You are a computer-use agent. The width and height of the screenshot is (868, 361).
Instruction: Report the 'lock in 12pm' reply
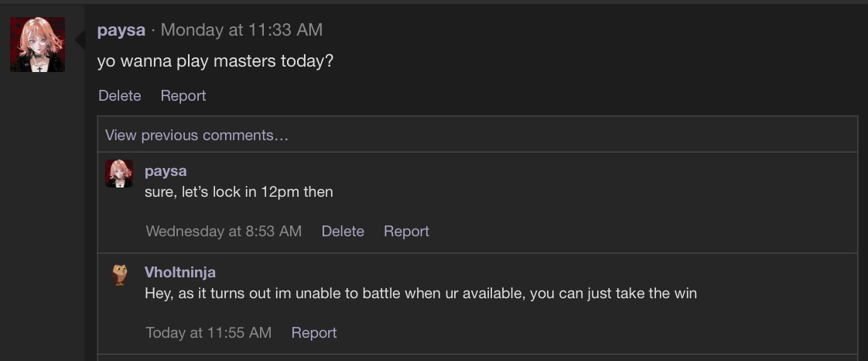point(406,232)
